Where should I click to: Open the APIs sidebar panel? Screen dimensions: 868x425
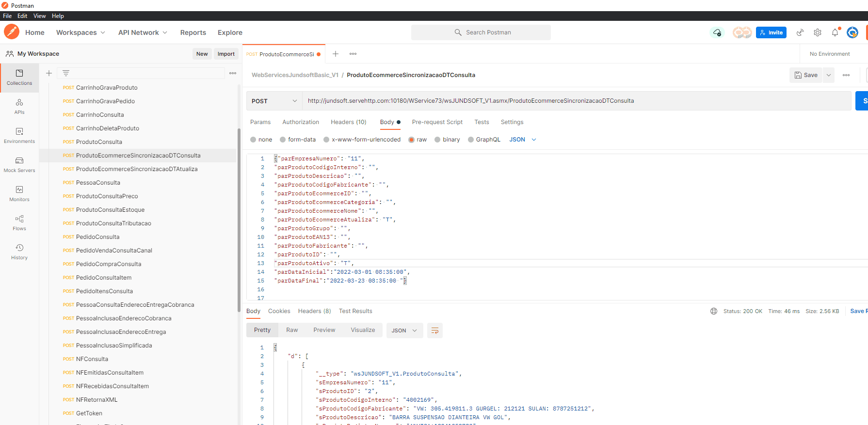click(19, 107)
